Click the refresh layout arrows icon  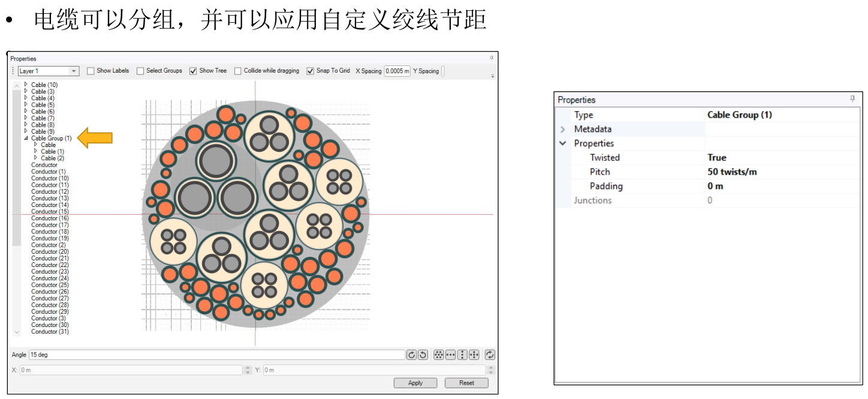[490, 355]
